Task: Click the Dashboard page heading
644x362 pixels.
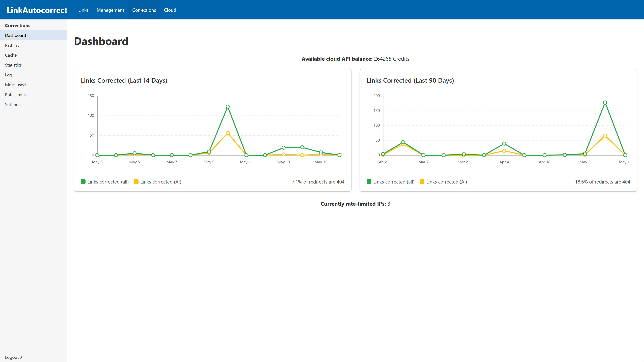Action: click(x=101, y=41)
